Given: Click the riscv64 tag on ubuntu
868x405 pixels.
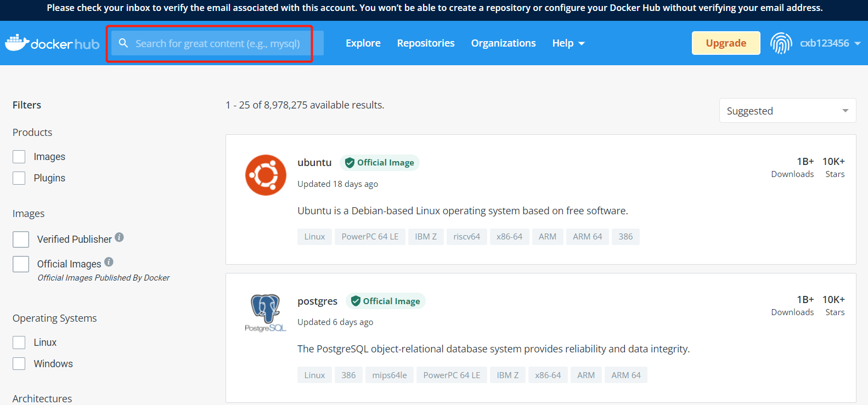Looking at the screenshot, I should pos(467,237).
